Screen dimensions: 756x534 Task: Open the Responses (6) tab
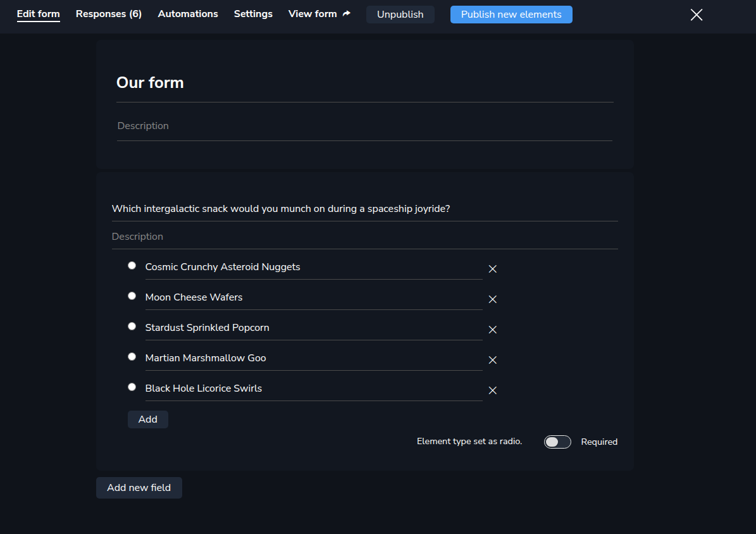(108, 14)
